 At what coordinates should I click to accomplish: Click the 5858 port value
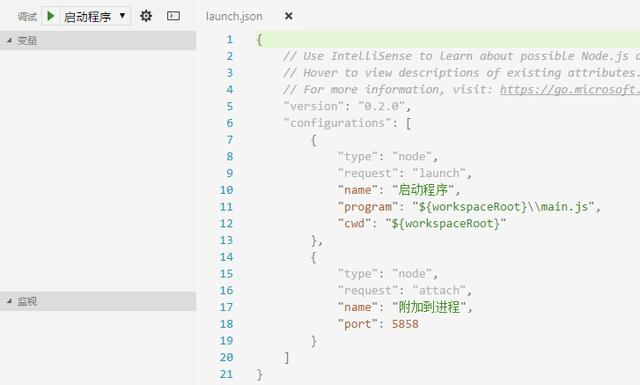(x=405, y=324)
